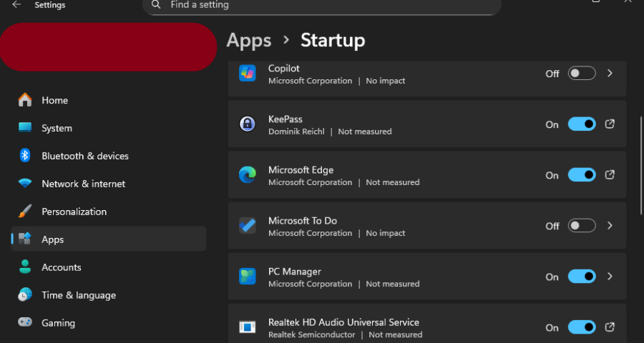Click the Apps icon in sidebar
Viewport: 644px width, 343px height.
coord(25,239)
